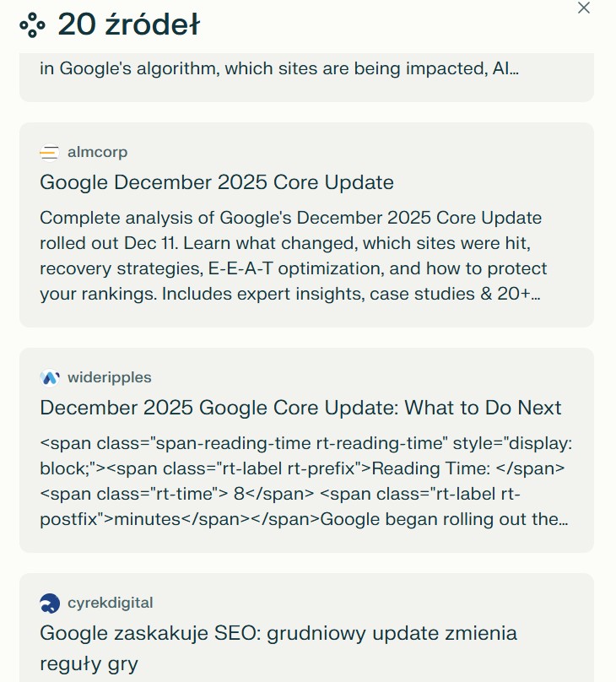
Task: Select the almcorp source card
Action: point(308,224)
